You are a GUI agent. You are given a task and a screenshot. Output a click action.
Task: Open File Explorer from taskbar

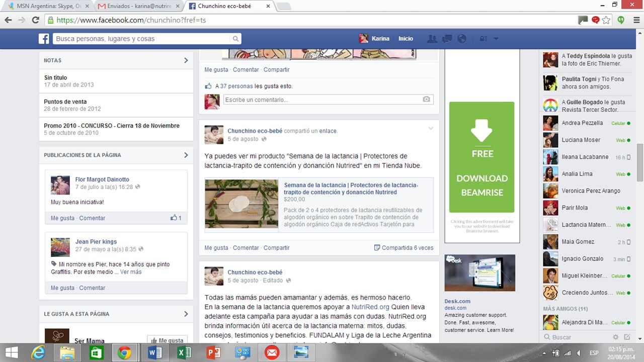[x=67, y=353]
